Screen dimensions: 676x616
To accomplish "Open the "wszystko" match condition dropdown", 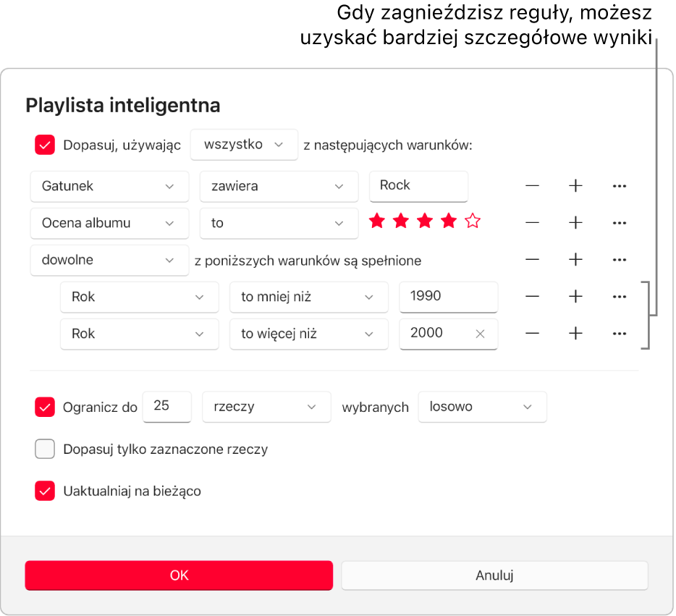I will tap(244, 145).
